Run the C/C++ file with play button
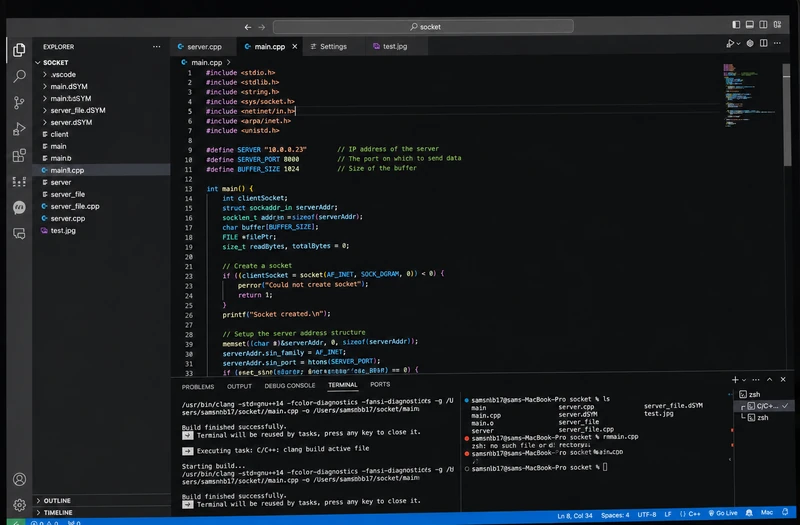 (730, 43)
